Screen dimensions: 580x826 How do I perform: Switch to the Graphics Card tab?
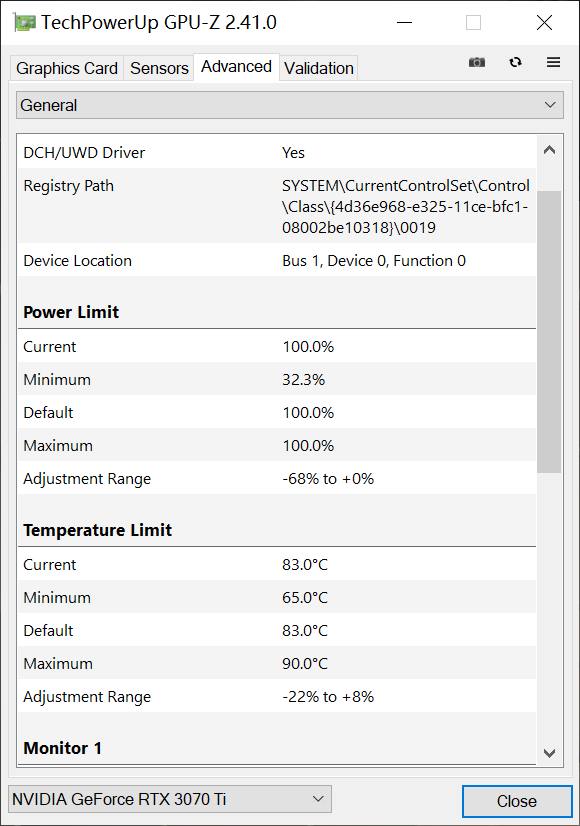(66, 67)
